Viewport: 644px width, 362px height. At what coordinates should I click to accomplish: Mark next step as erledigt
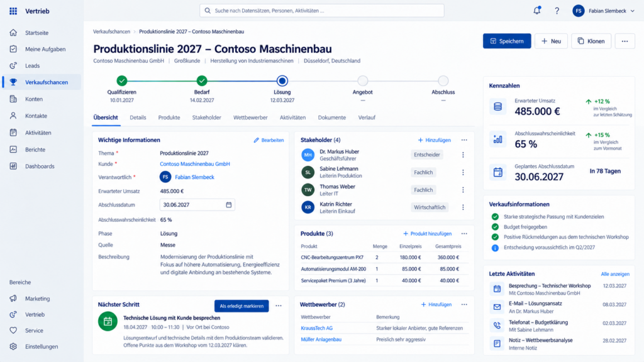click(x=241, y=306)
